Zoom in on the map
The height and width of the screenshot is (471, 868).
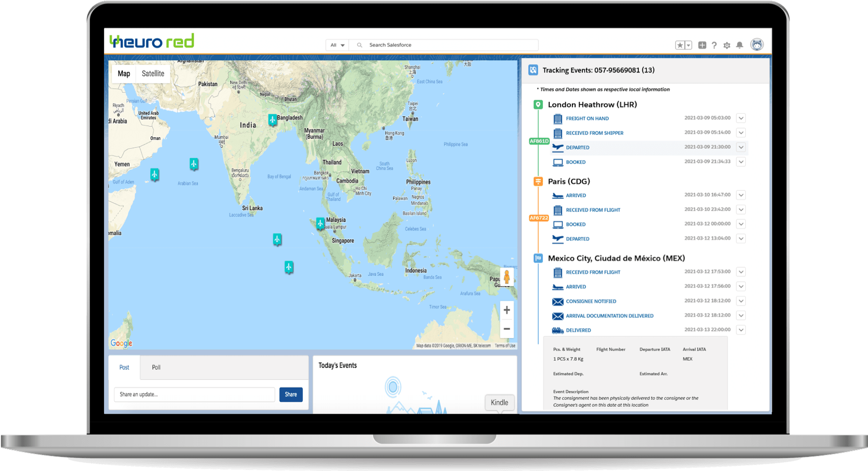pos(507,310)
